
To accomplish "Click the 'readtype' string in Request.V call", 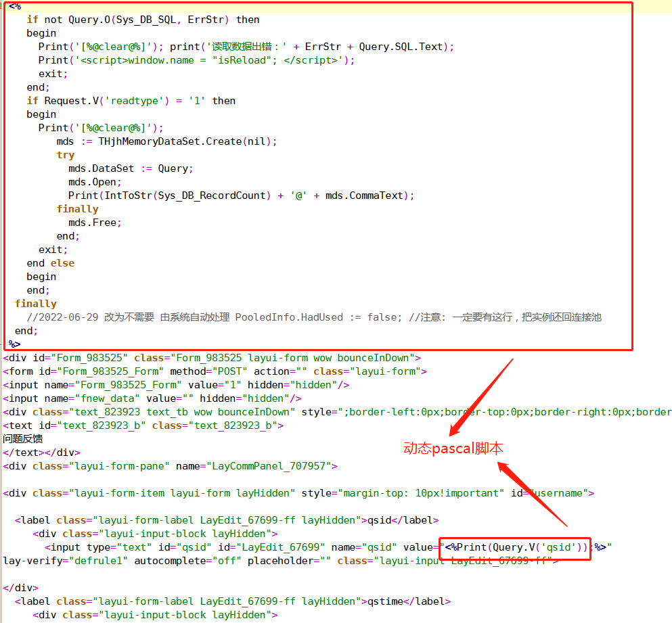I will 134,101.
